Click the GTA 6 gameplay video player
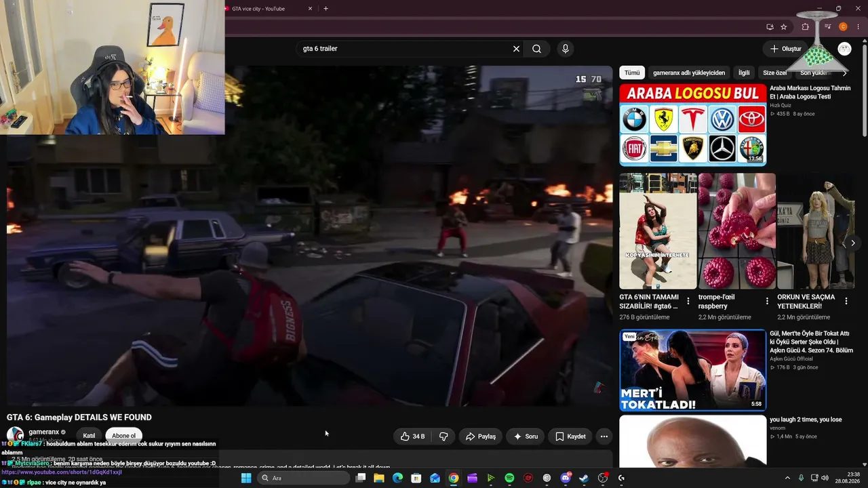 (309, 236)
